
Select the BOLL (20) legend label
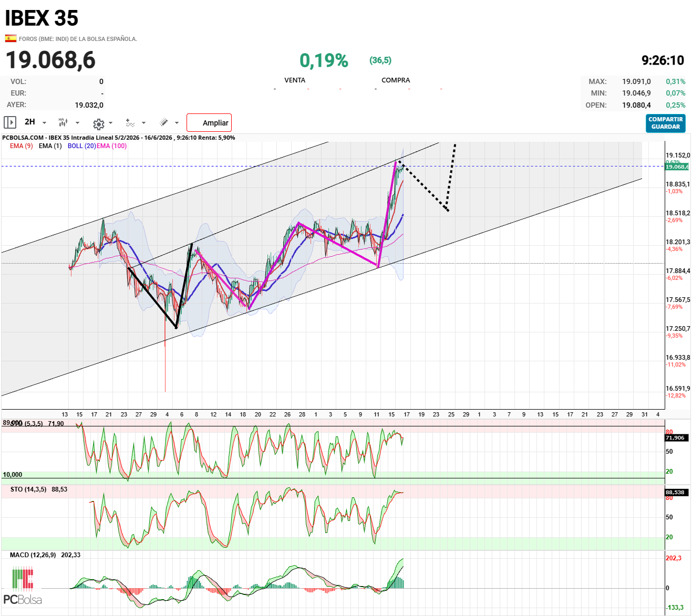click(82, 146)
